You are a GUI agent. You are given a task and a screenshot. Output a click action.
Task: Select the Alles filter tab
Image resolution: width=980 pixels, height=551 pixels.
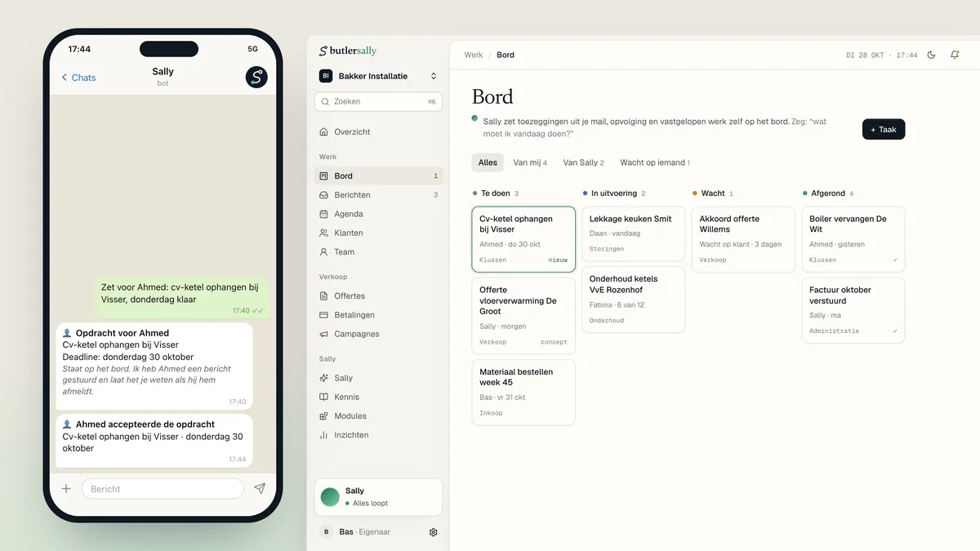tap(488, 162)
